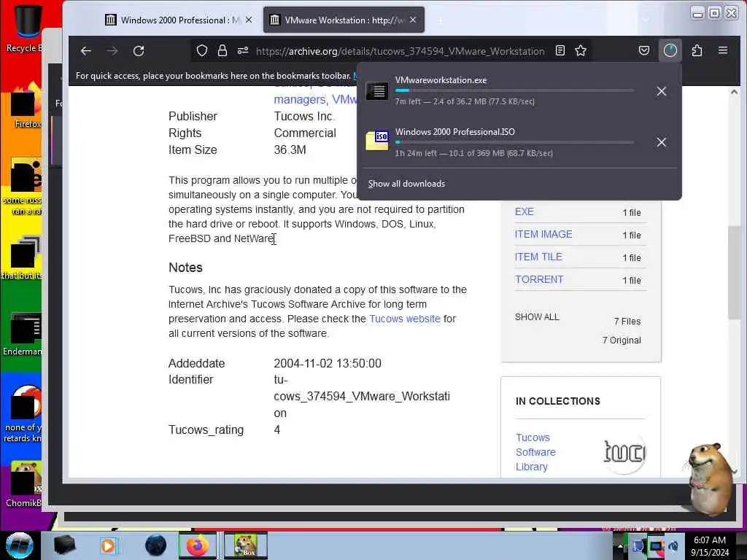Click the 36.3M item size value
This screenshot has height=560, width=747.
[290, 150]
